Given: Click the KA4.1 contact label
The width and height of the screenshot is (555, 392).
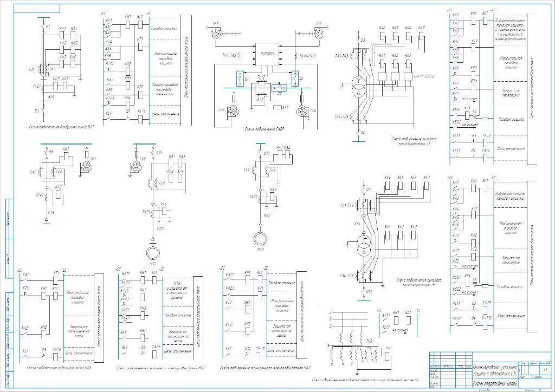Looking at the screenshot, I should pos(125,317).
